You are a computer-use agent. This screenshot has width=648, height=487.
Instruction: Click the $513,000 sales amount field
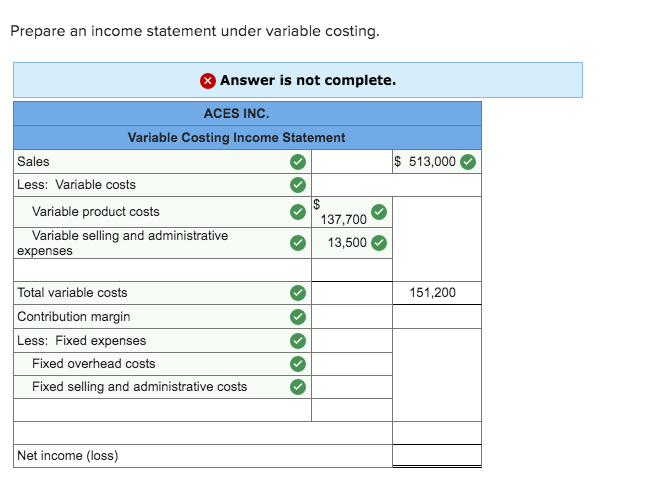coord(437,162)
